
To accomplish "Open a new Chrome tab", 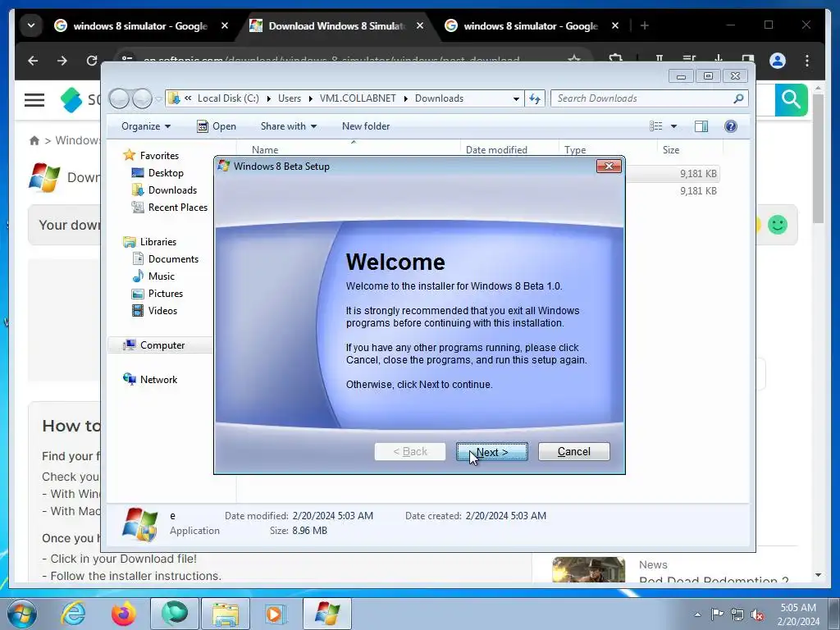I will click(645, 25).
